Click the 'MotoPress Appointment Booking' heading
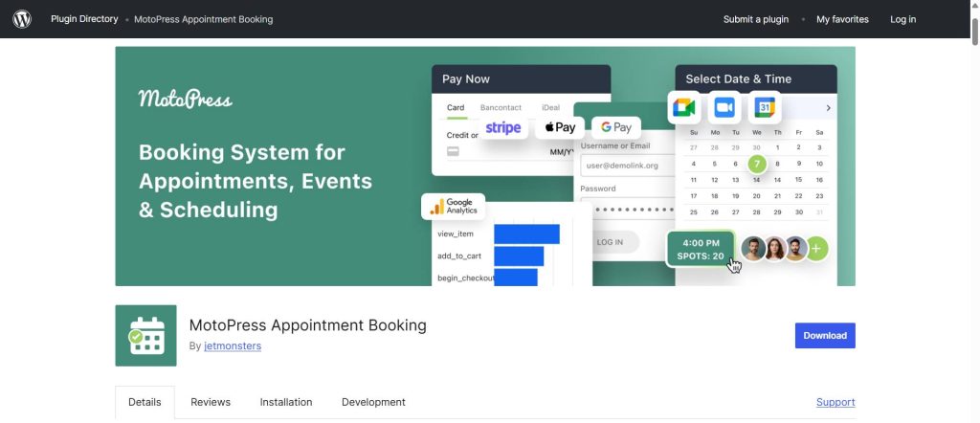980x423 pixels. [x=307, y=324]
